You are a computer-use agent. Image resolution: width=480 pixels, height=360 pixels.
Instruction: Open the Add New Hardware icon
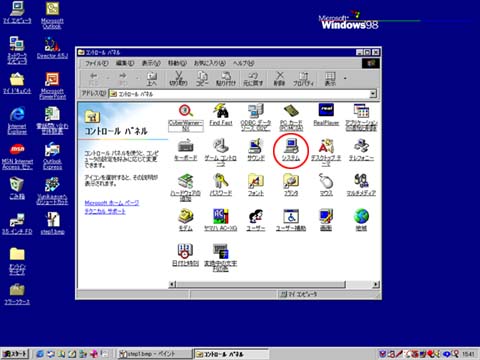[x=186, y=187]
